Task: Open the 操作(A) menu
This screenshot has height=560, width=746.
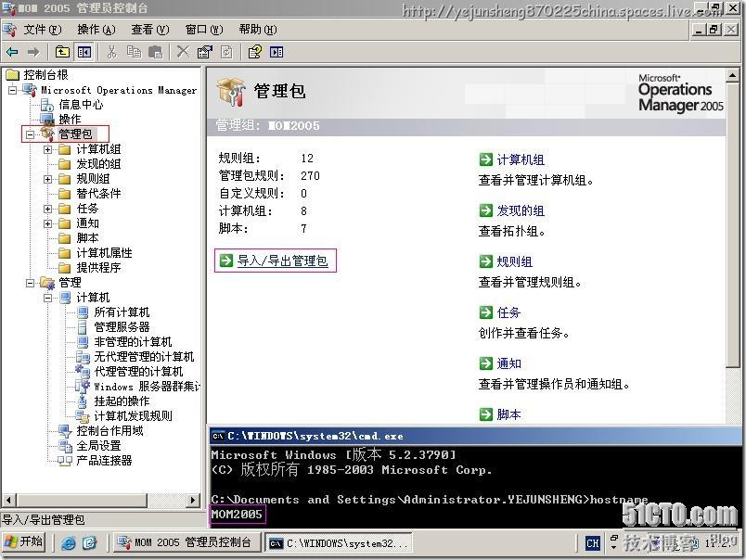Action: [x=96, y=30]
